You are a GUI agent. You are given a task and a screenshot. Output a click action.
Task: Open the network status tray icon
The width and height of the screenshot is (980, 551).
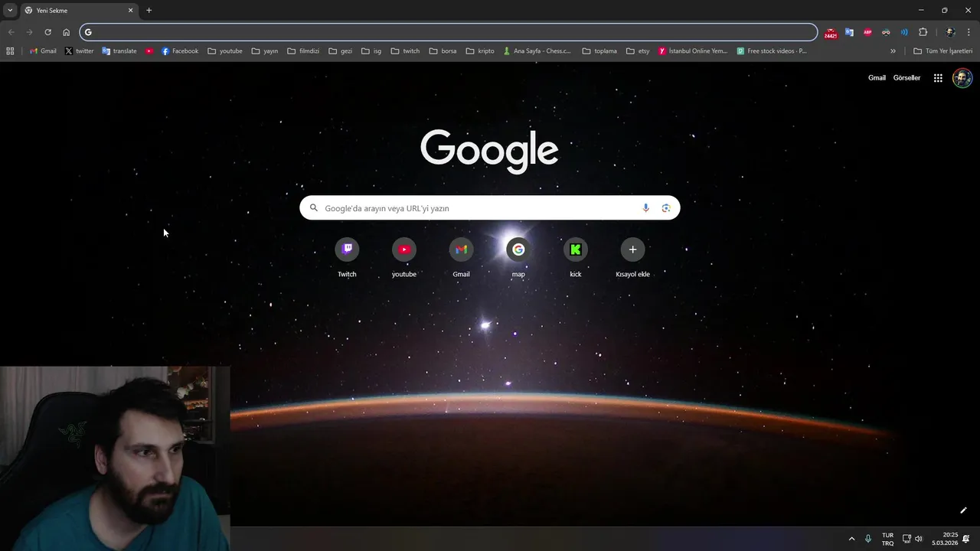906,539
